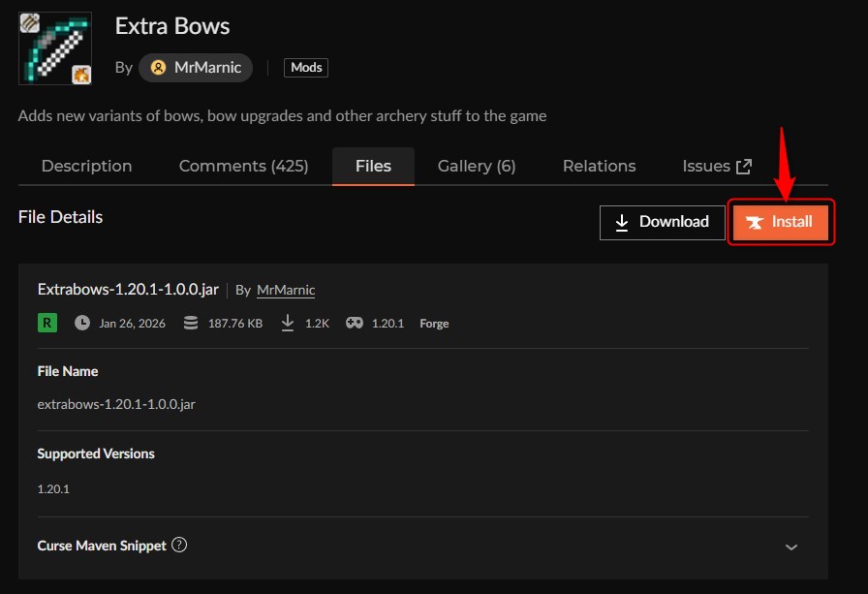
Task: Click the clock icon beside Jan 26, 2026
Action: [81, 323]
